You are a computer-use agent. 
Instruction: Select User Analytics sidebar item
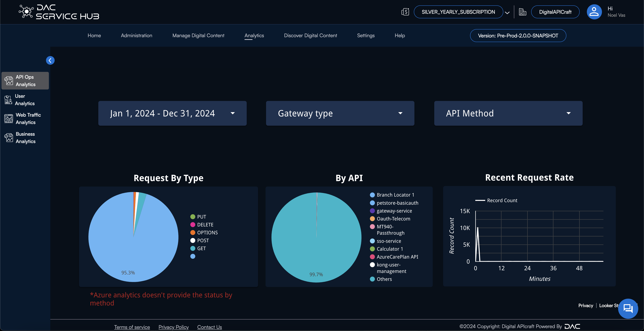coord(25,100)
